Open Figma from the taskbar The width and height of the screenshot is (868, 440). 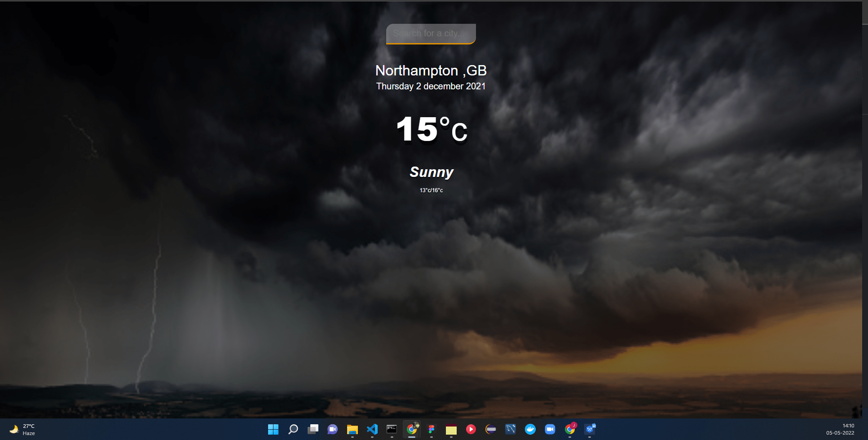click(431, 430)
